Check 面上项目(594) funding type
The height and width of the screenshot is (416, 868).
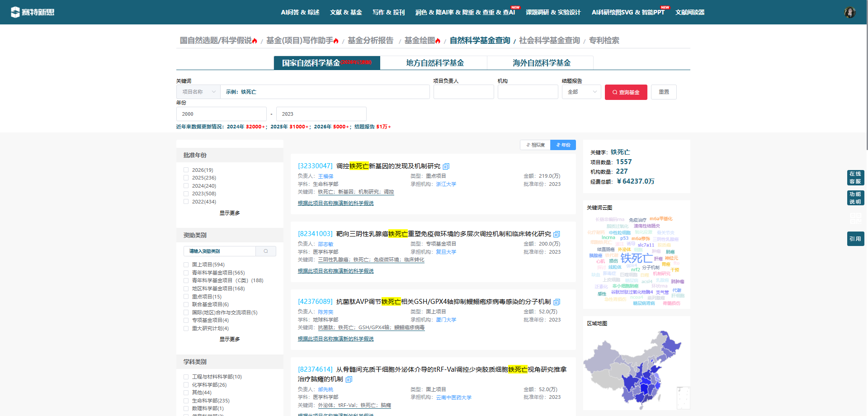coord(186,265)
